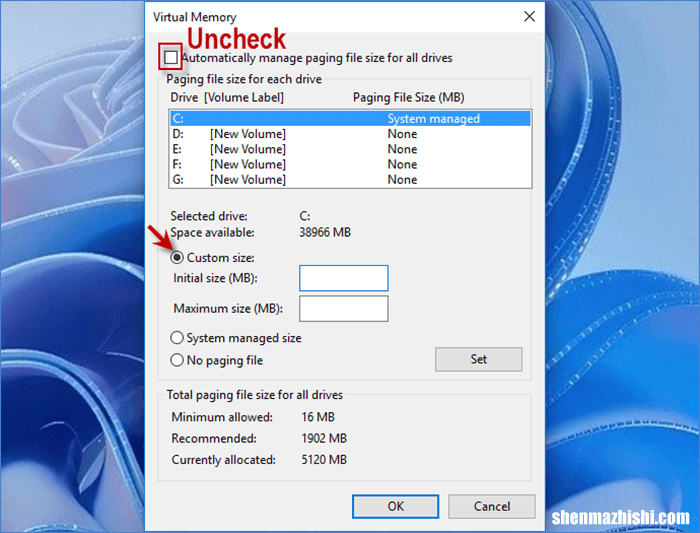This screenshot has height=533, width=700.
Task: Select drive F: New Volume row
Action: point(350,164)
